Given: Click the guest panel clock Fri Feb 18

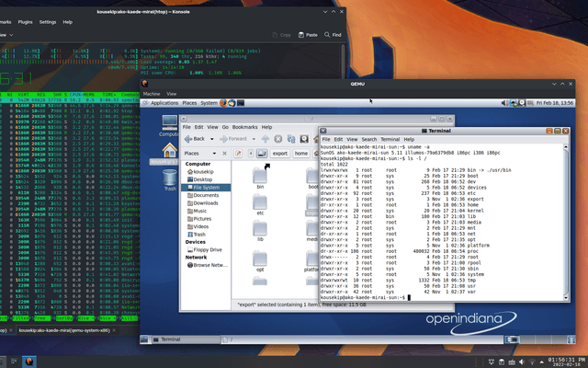Looking at the screenshot, I should tap(555, 103).
